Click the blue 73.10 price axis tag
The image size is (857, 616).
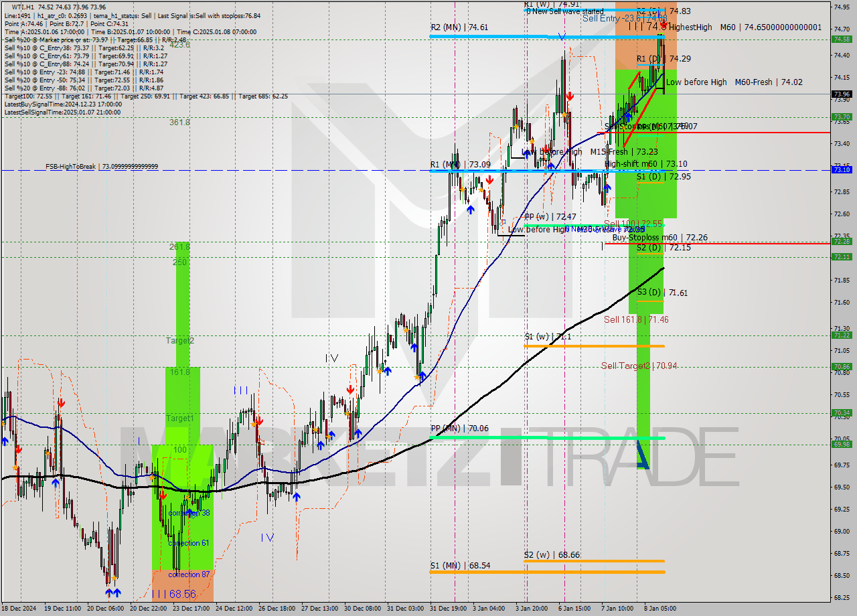click(x=842, y=170)
